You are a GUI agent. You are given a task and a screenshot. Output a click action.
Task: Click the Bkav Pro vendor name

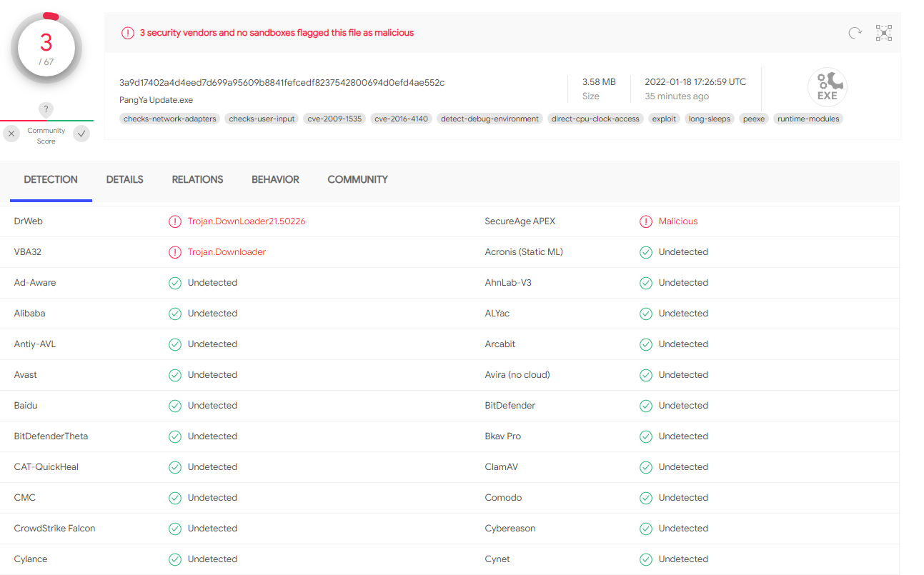(x=503, y=436)
